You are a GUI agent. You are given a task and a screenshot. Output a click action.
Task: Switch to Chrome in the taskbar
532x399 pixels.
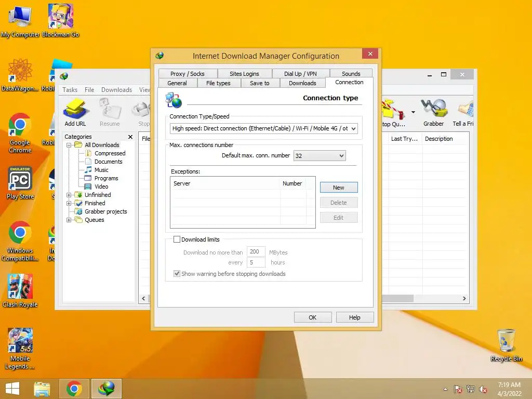(74, 389)
